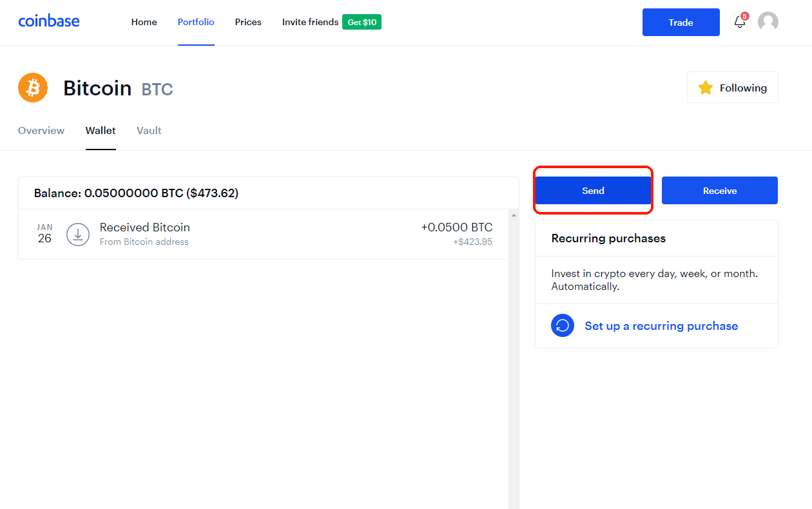Go to Home in navigation
Viewport: 812px width, 509px height.
click(x=144, y=22)
